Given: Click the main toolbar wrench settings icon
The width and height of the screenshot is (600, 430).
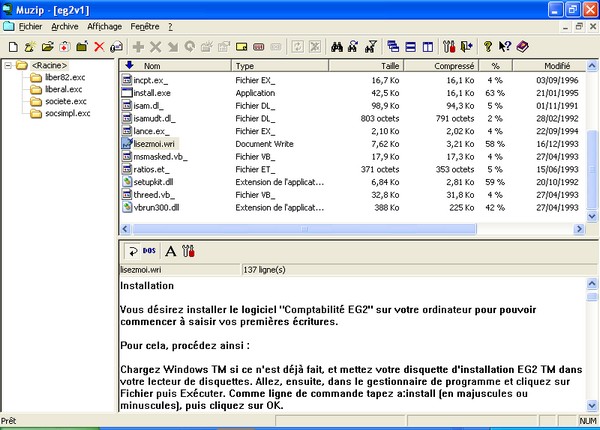Looking at the screenshot, I should (449, 47).
